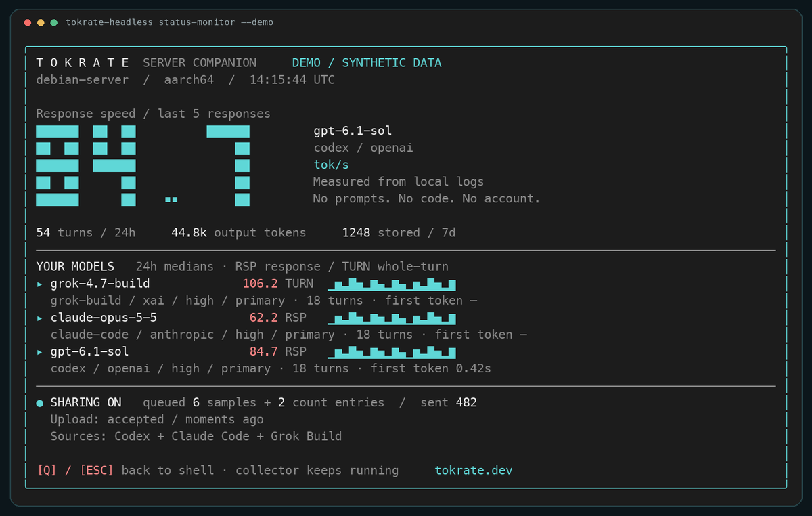Click the claude-opus-5-5 sparkline chart

392,318
